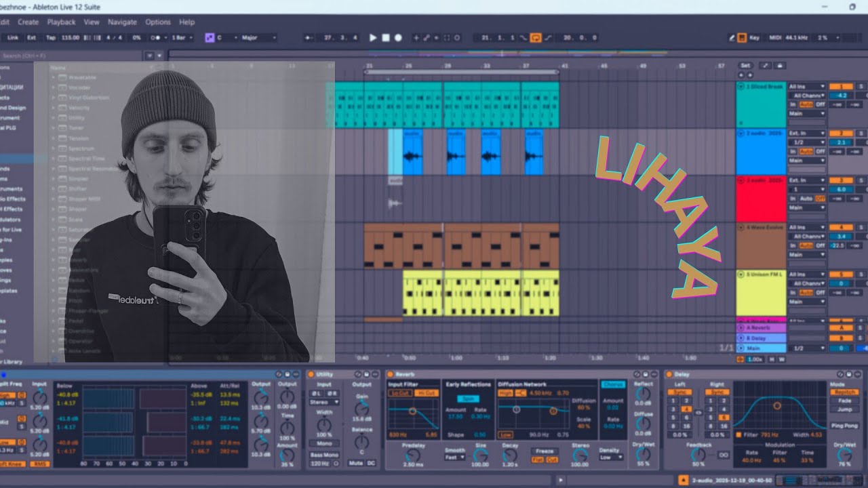Toggle the orange Loop switch
Screen dimensions: 868x488
[536, 38]
